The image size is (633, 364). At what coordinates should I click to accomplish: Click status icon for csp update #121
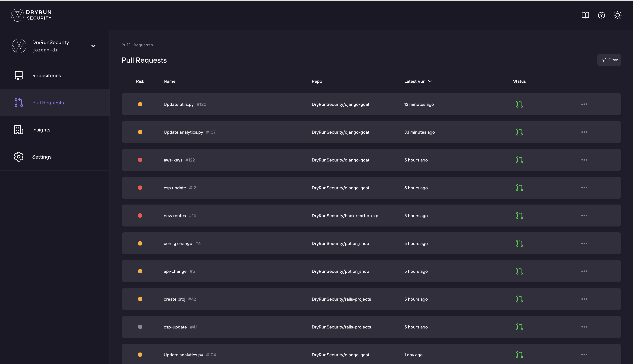click(x=519, y=188)
